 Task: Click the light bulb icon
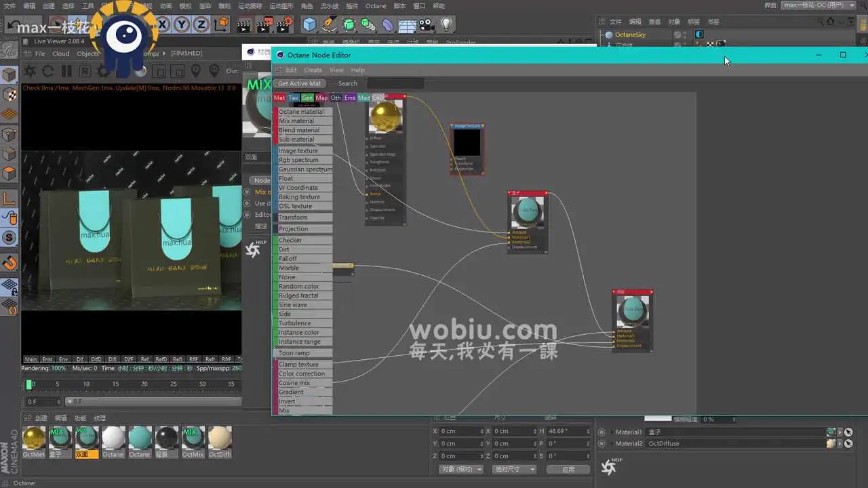point(446,25)
